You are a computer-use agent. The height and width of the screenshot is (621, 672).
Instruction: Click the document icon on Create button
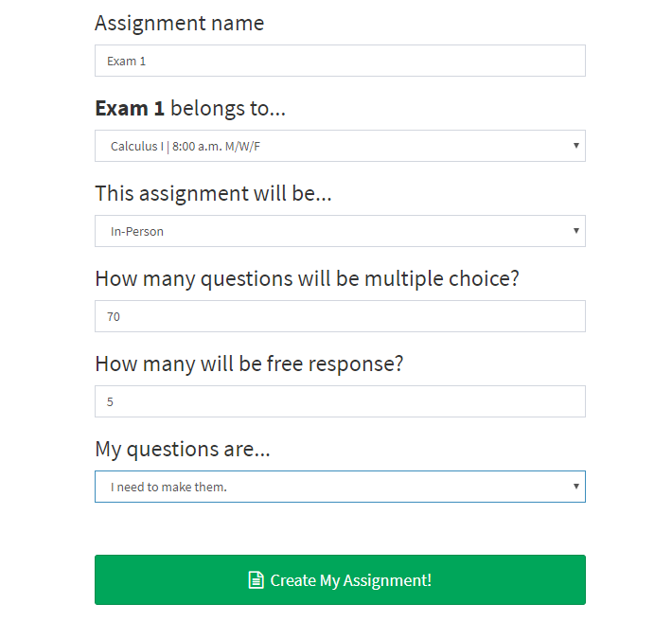(256, 580)
